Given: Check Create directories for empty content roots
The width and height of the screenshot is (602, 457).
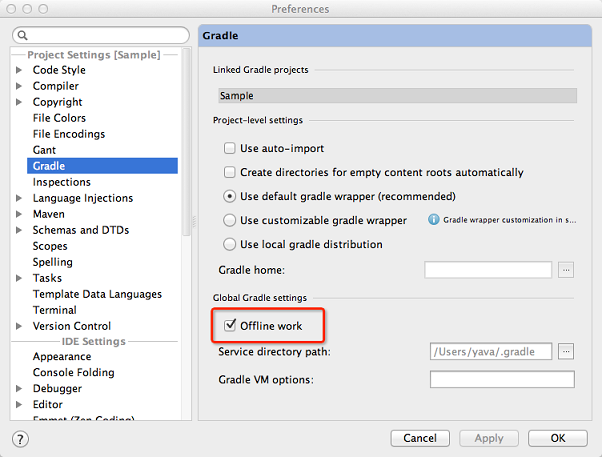Looking at the screenshot, I should point(230,172).
